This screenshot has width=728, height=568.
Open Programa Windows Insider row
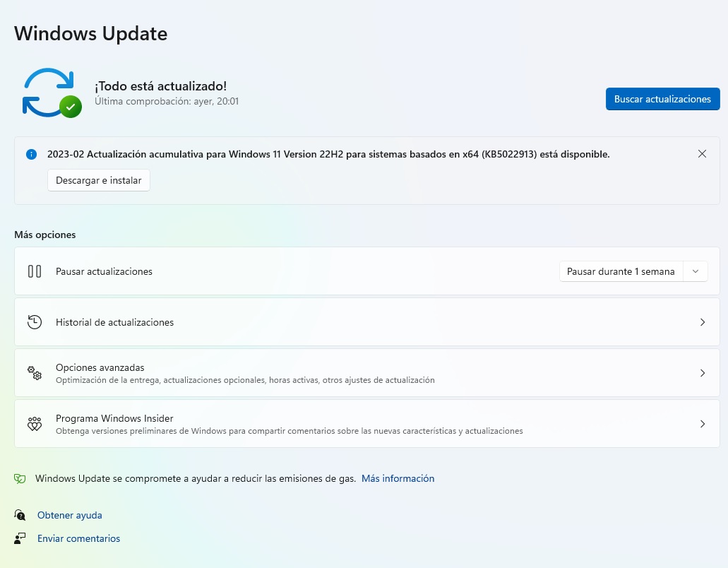[x=366, y=424]
